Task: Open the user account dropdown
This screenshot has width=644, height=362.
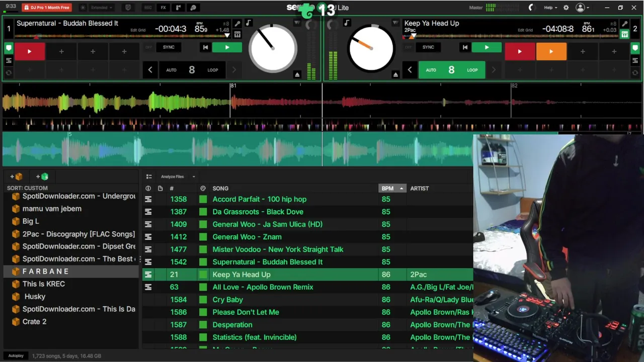Action: 583,8
